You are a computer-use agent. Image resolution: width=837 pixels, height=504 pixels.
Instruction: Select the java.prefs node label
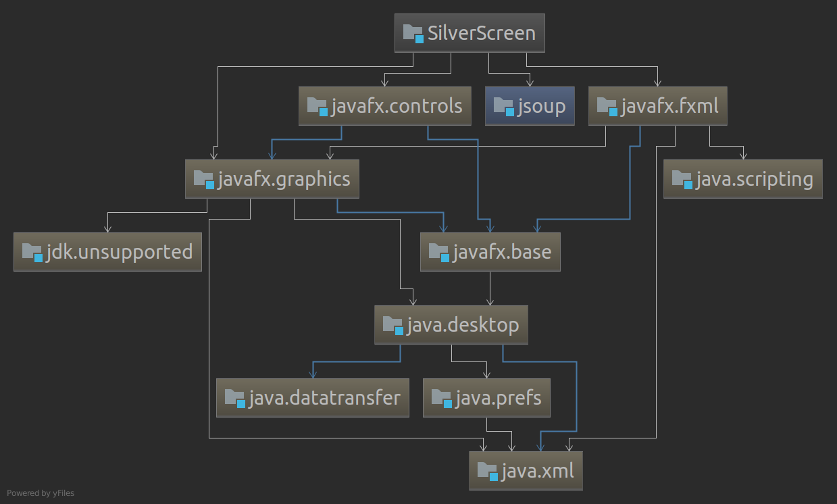tap(499, 398)
